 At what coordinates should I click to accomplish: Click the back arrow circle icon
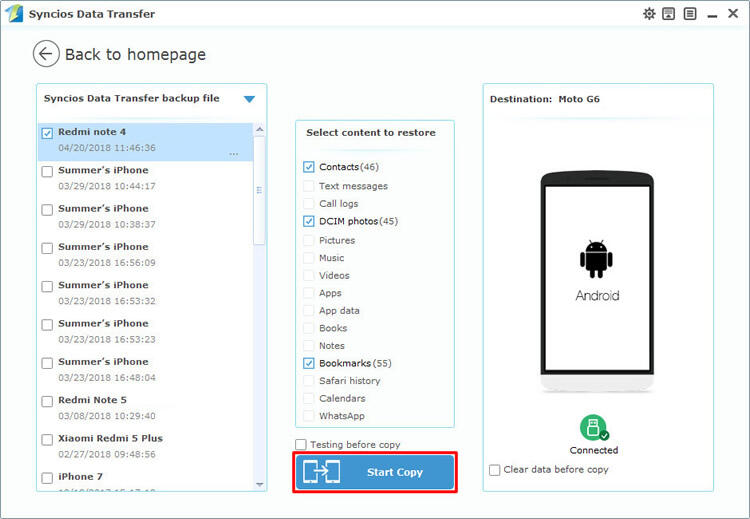click(x=46, y=54)
